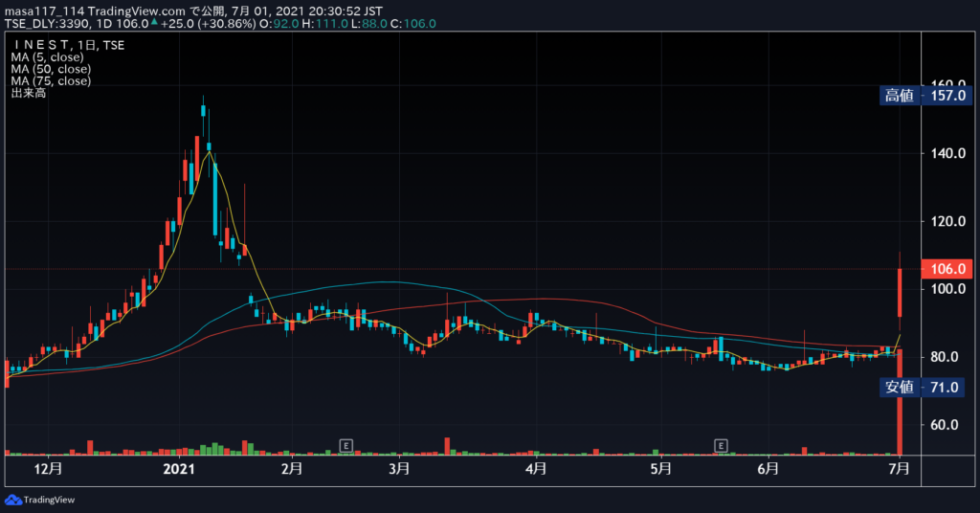Select the MA (5, close) indicator legend
This screenshot has width=980, height=513.
point(48,56)
